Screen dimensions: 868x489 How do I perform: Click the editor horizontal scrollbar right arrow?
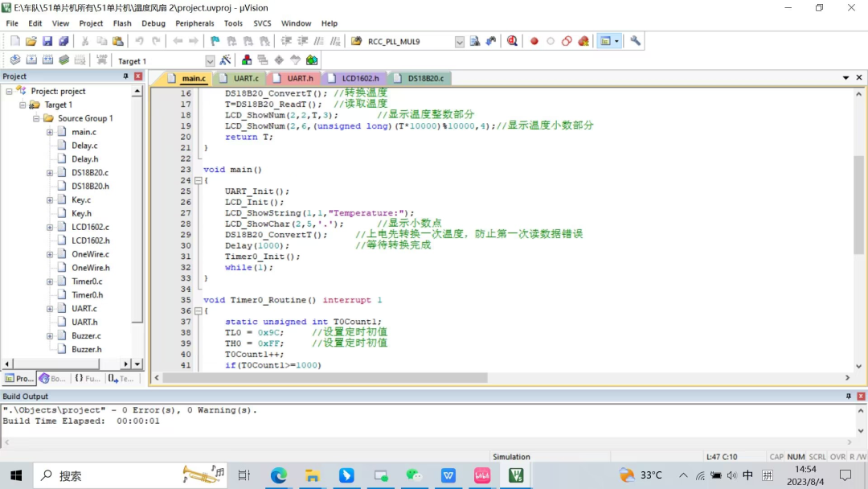[847, 378]
